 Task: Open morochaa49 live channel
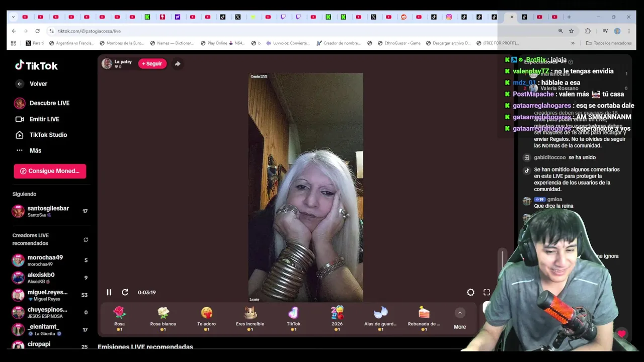pos(49,260)
